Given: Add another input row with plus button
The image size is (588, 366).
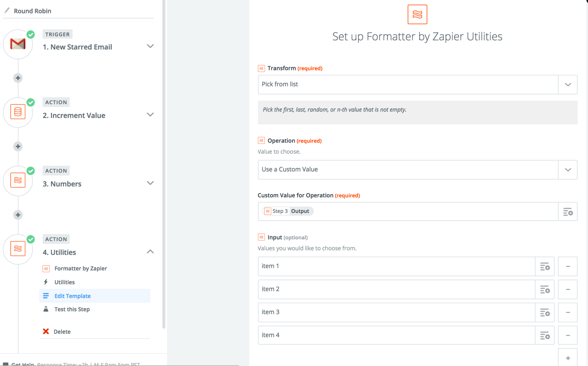Looking at the screenshot, I should pyautogui.click(x=568, y=358).
